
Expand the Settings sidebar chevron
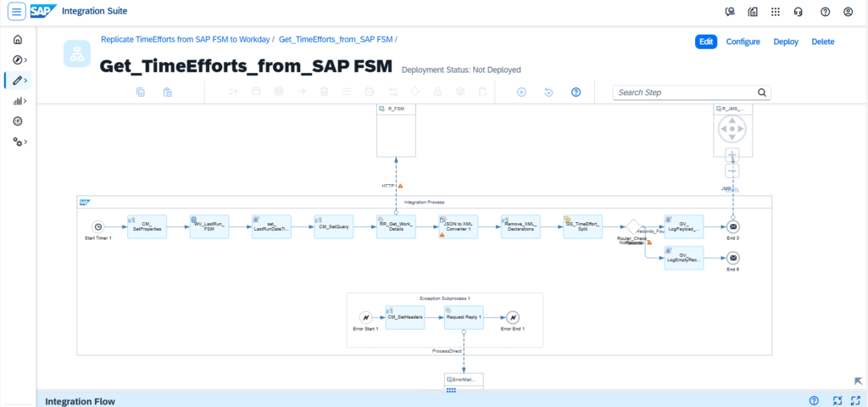coord(25,142)
